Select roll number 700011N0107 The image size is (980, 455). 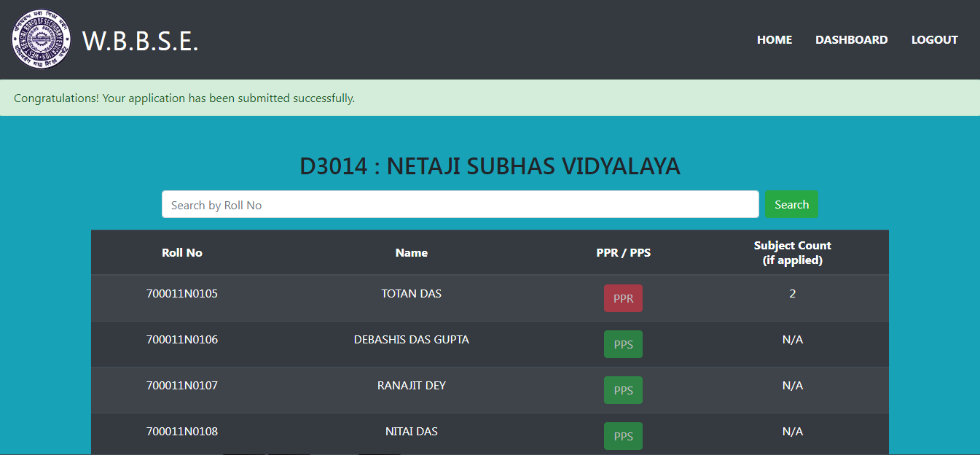pos(182,386)
